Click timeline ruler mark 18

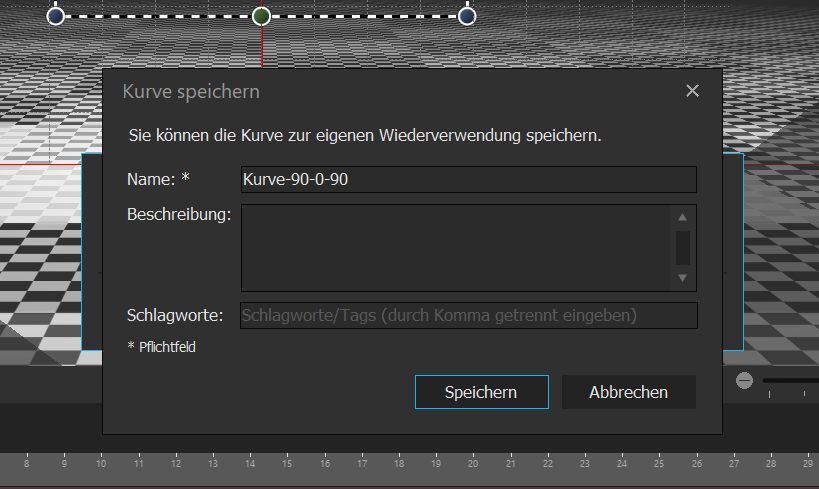pyautogui.click(x=399, y=464)
